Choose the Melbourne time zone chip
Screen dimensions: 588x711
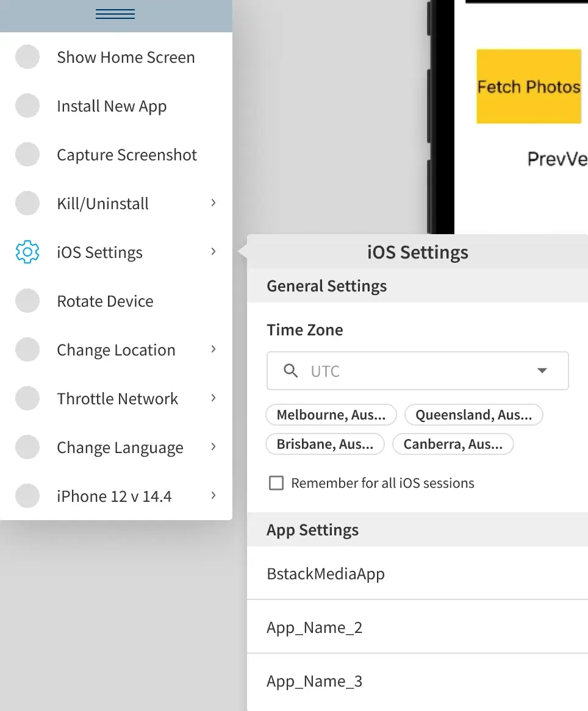331,415
